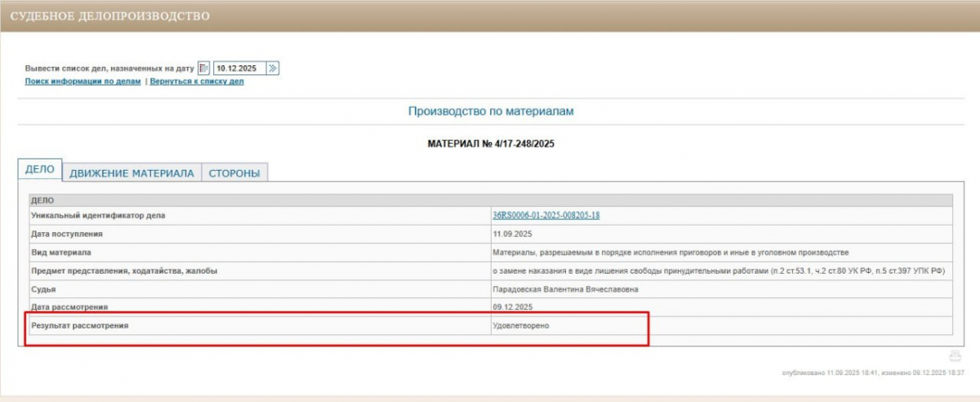Open the calendar date picker icon
The image size is (980, 402).
pyautogui.click(x=204, y=69)
